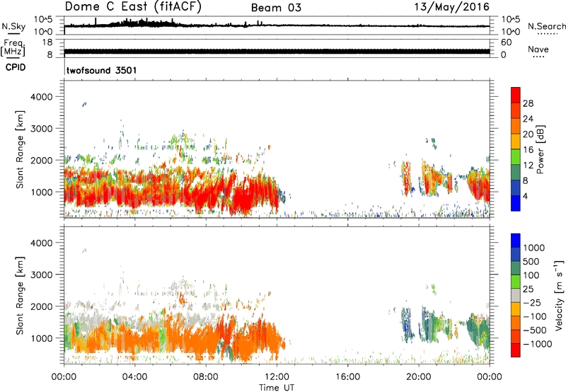Click the '28' label on Power scale

click(x=528, y=103)
